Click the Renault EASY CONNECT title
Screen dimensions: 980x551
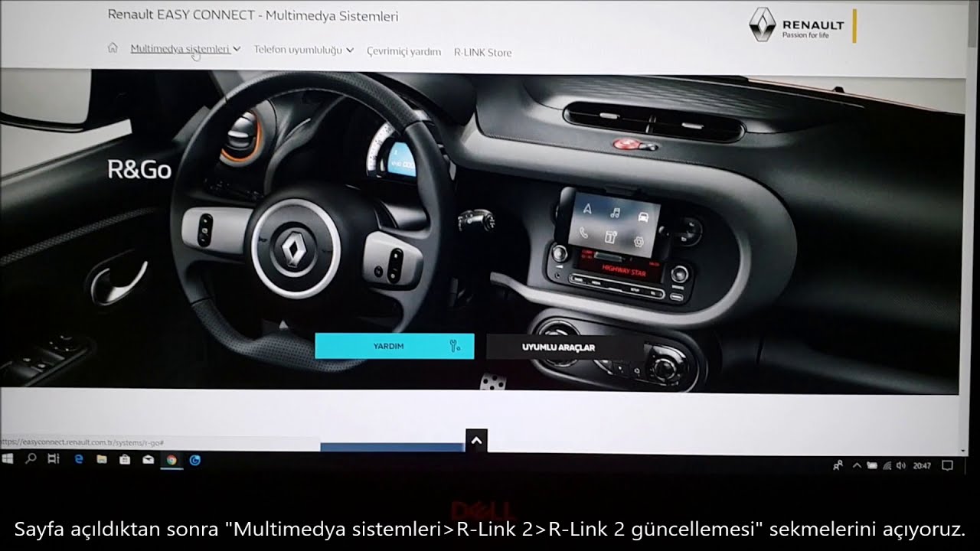tap(253, 15)
